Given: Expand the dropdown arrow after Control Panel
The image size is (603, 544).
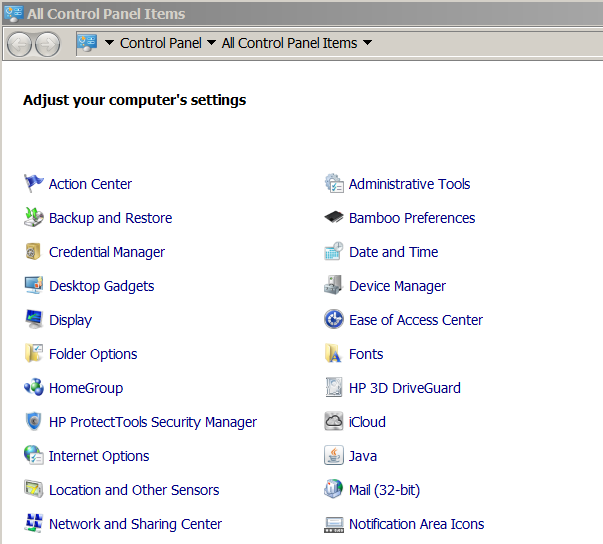Looking at the screenshot, I should pos(211,42).
